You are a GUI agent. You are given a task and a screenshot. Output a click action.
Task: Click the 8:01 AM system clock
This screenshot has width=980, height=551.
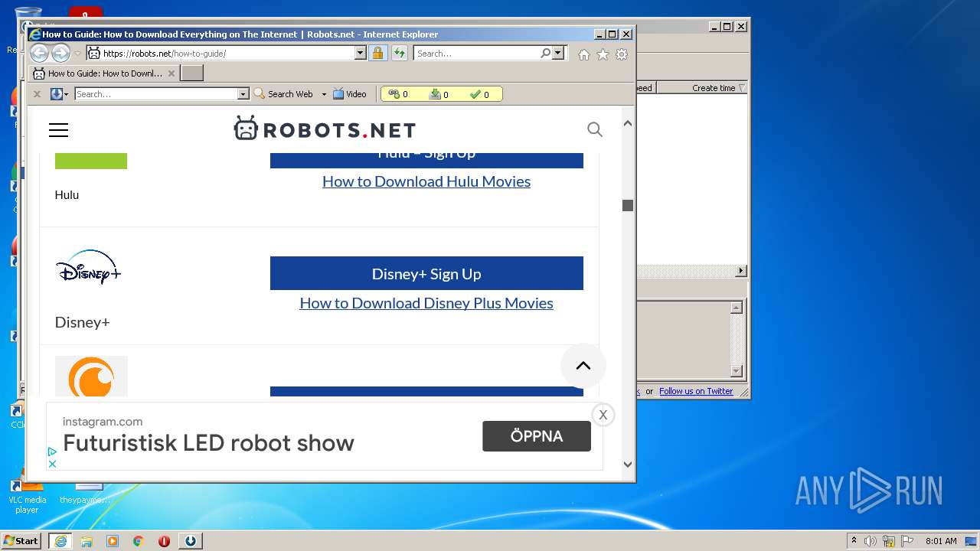pyautogui.click(x=941, y=541)
